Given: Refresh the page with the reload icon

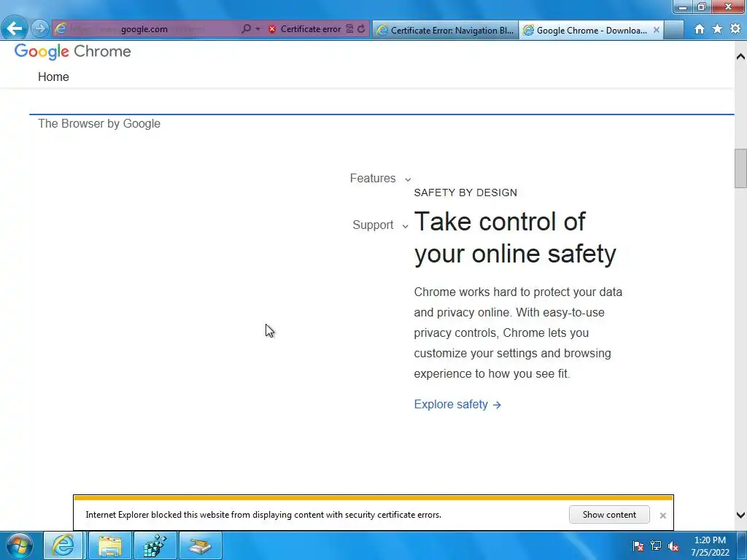Looking at the screenshot, I should (x=361, y=29).
